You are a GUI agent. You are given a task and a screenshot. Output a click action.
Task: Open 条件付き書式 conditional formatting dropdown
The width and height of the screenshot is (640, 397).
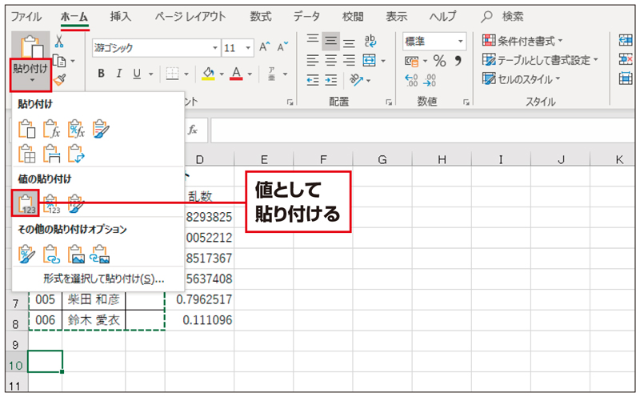point(523,41)
